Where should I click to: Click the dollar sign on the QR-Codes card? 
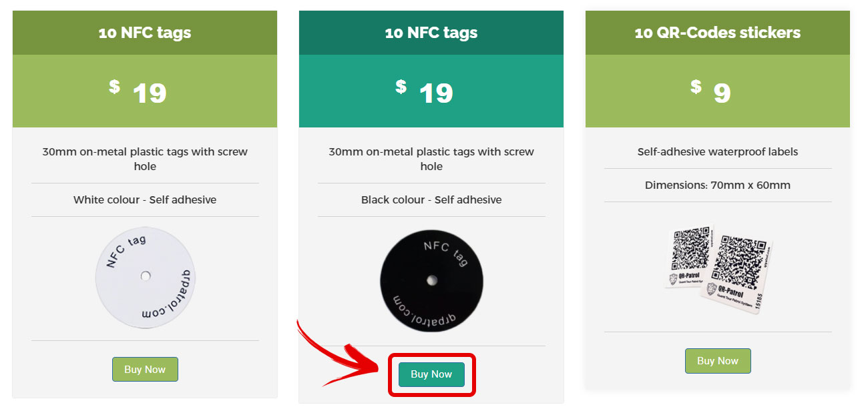pos(696,86)
